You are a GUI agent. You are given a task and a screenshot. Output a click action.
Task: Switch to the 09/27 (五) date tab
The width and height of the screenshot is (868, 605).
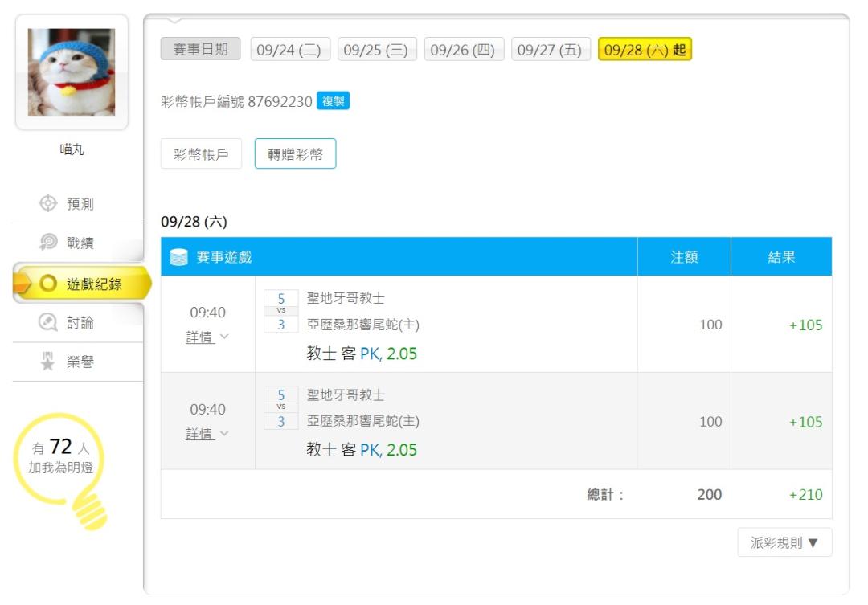(x=551, y=50)
